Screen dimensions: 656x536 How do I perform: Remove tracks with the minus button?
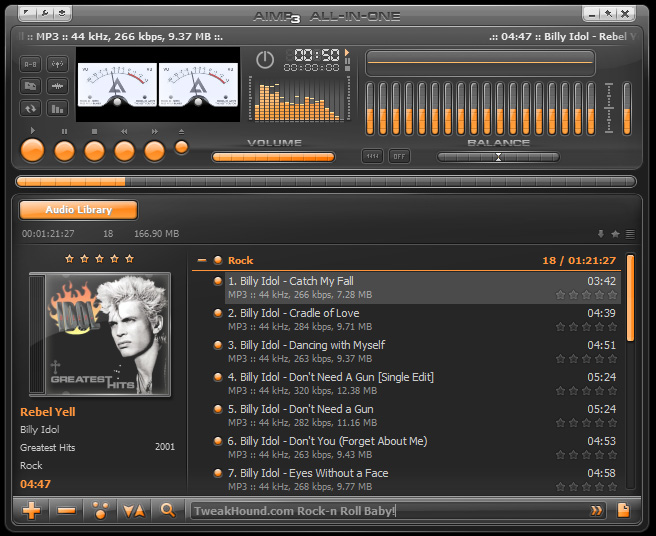pyautogui.click(x=66, y=510)
